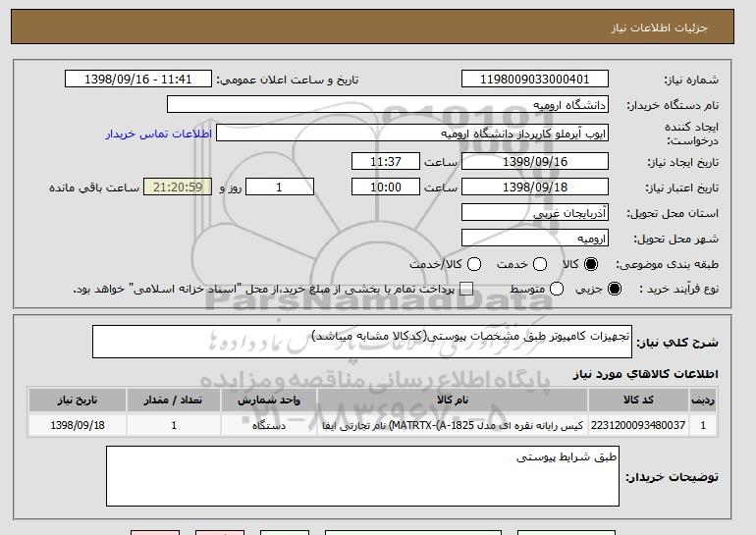Click the شرح کلی نیاز description box
Viewport: 756px width, 535px height.
pyautogui.click(x=362, y=342)
